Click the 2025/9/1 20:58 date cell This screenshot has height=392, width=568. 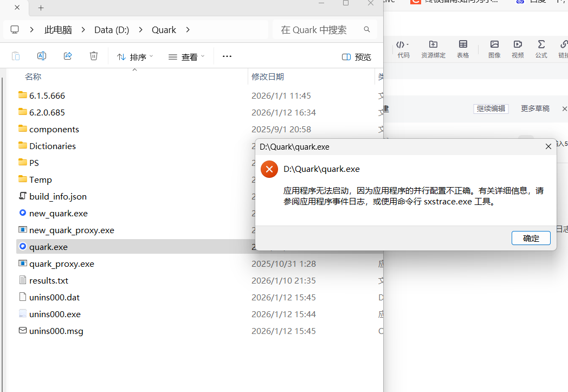point(281,130)
